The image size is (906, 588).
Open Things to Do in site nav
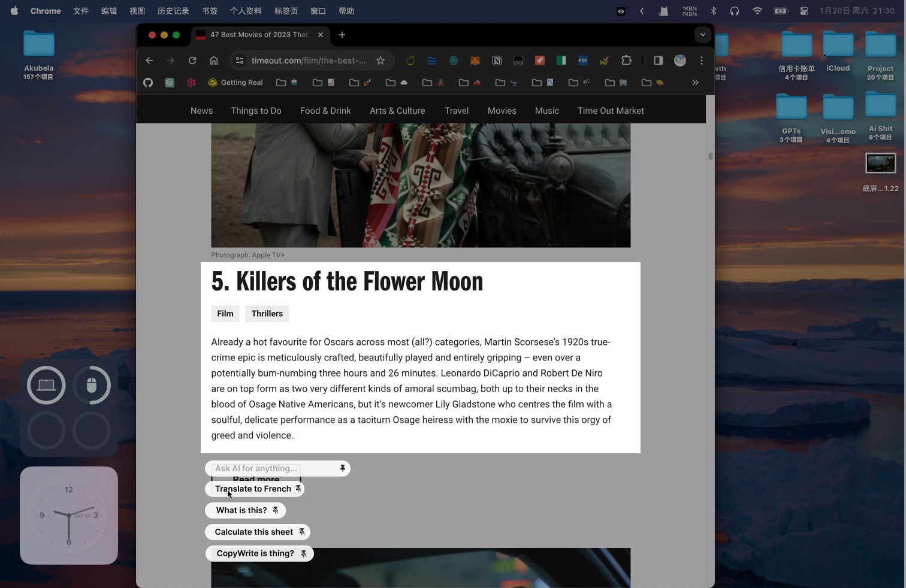tap(256, 111)
